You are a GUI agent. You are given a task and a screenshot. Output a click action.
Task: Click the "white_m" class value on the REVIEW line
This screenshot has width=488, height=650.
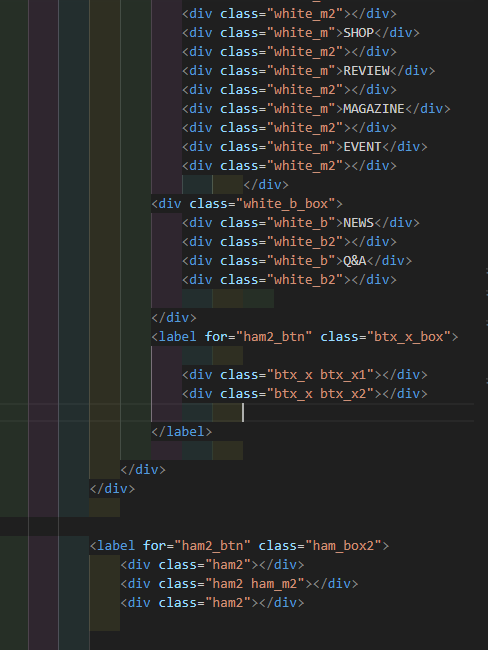pos(301,71)
